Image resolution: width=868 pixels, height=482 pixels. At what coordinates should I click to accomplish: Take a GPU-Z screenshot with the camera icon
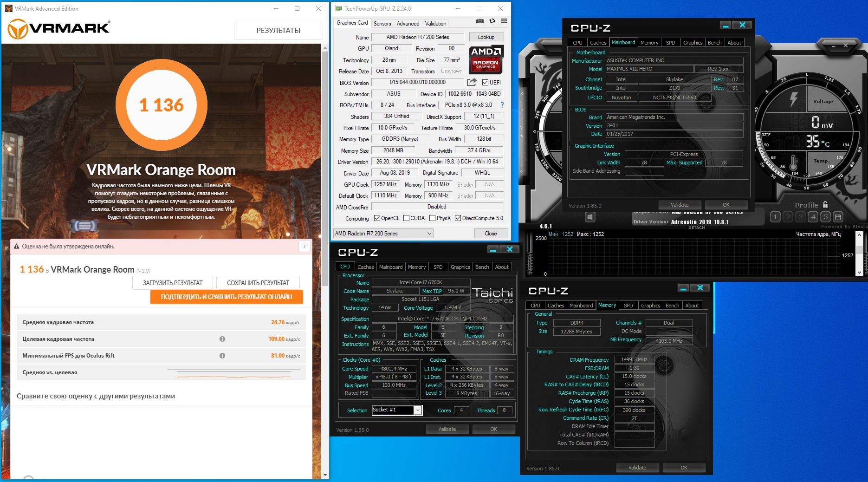[480, 21]
